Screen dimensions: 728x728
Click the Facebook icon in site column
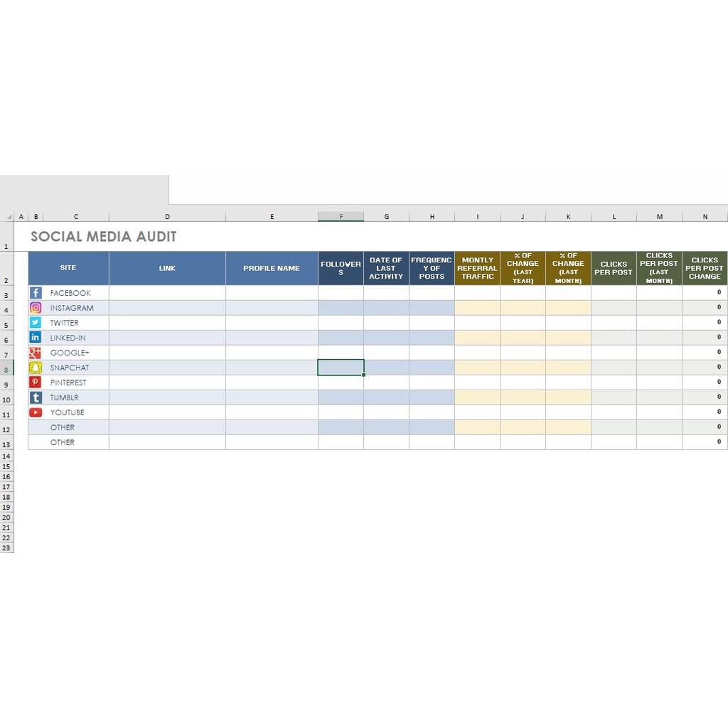coord(36,293)
